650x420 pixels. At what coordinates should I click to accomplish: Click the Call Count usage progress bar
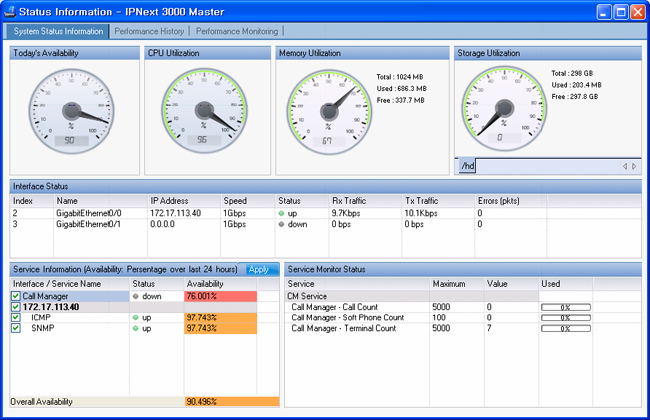565,306
